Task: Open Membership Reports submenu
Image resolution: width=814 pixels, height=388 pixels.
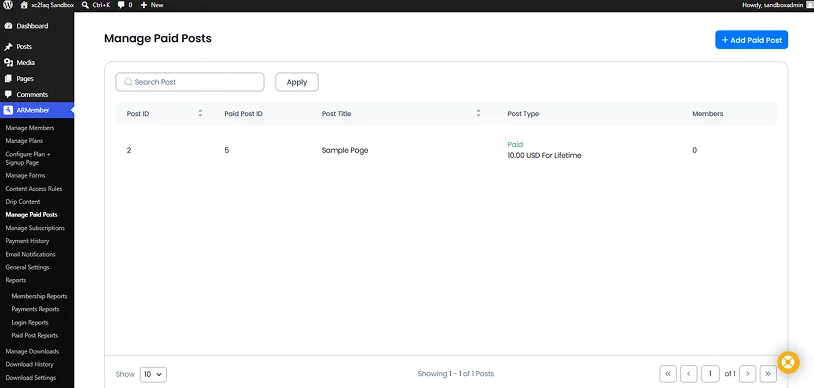Action: pos(39,296)
